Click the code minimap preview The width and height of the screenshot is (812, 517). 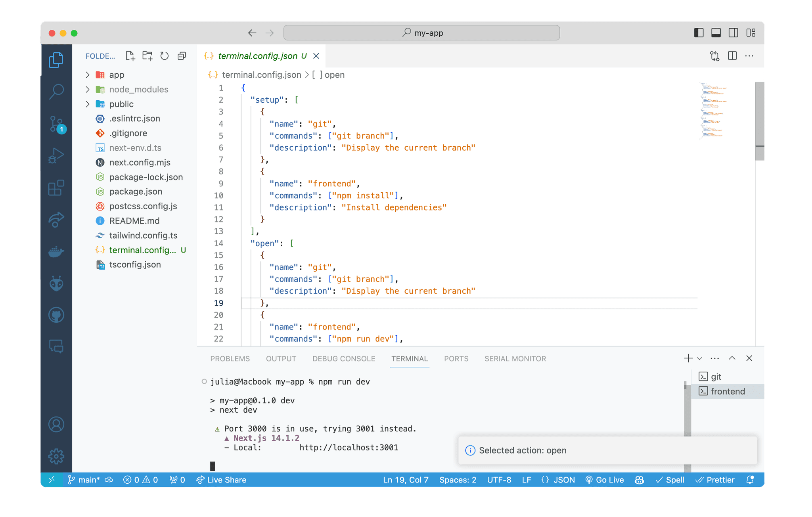coord(714,111)
